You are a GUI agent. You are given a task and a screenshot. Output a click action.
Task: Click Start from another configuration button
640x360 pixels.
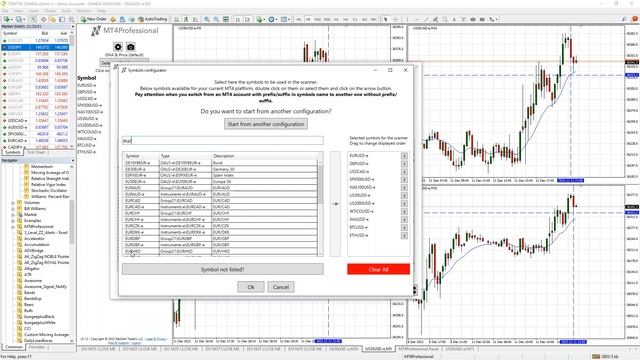click(266, 124)
